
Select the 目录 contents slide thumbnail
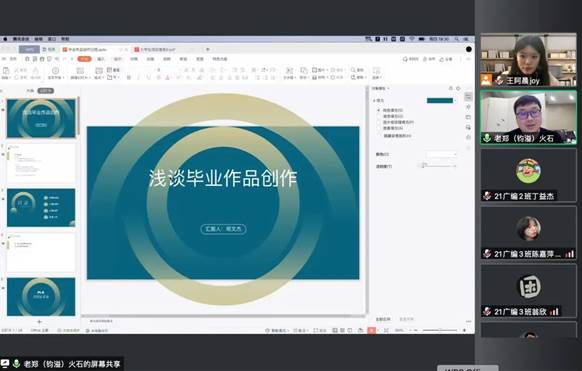click(x=41, y=207)
